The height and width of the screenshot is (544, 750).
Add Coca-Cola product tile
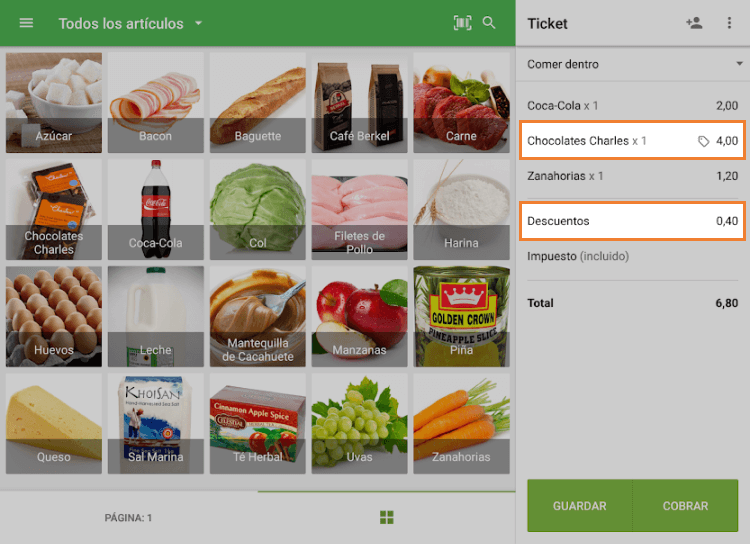coord(155,210)
